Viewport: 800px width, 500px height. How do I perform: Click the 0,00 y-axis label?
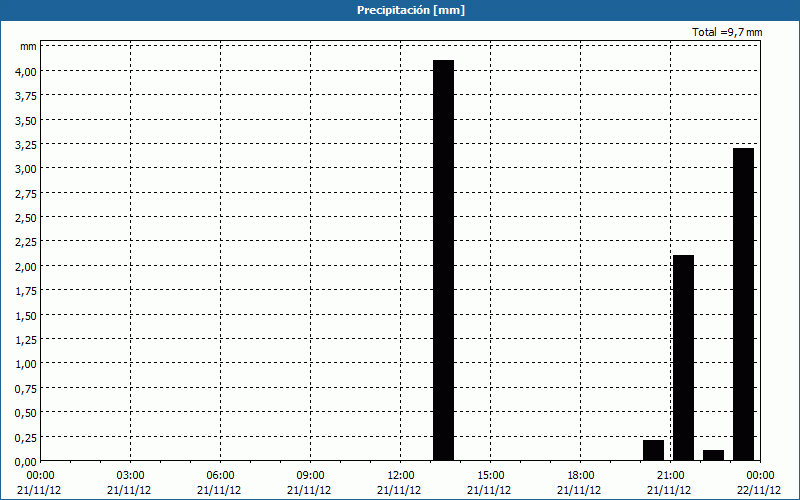click(26, 462)
